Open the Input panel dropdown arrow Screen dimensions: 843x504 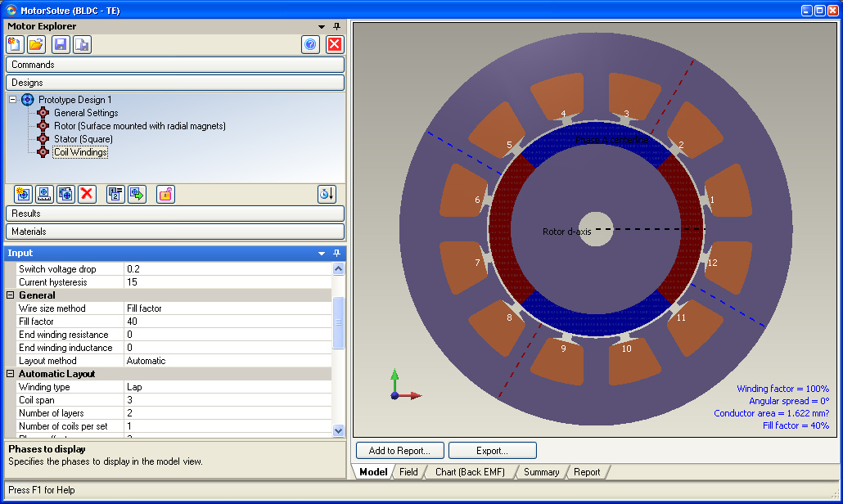pyautogui.click(x=322, y=254)
